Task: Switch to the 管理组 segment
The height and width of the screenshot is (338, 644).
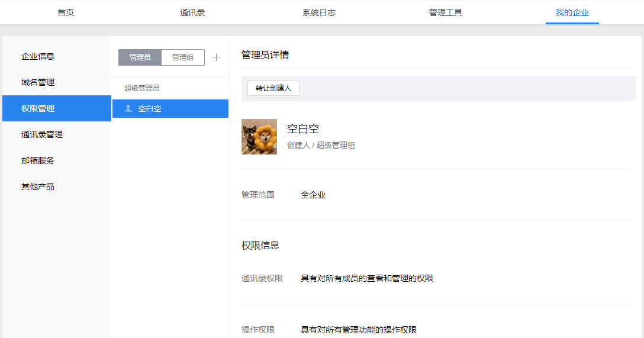Action: [183, 57]
